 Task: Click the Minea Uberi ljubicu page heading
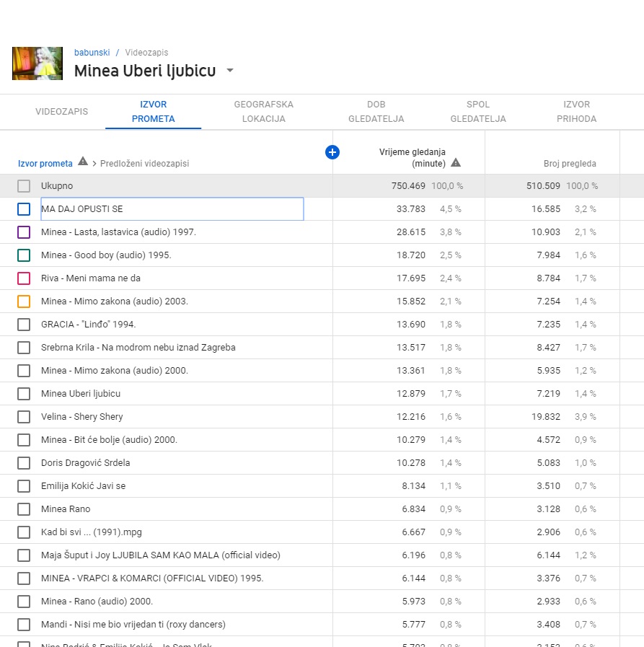[x=145, y=71]
